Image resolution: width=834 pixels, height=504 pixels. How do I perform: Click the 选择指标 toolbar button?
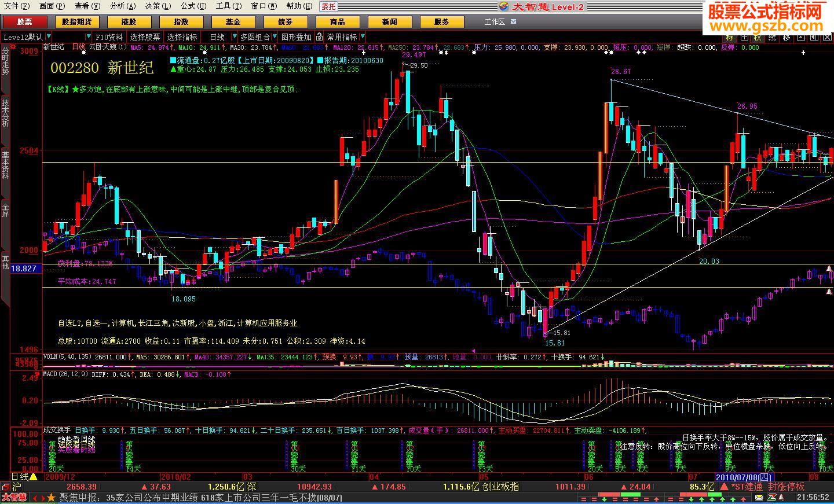(182, 37)
